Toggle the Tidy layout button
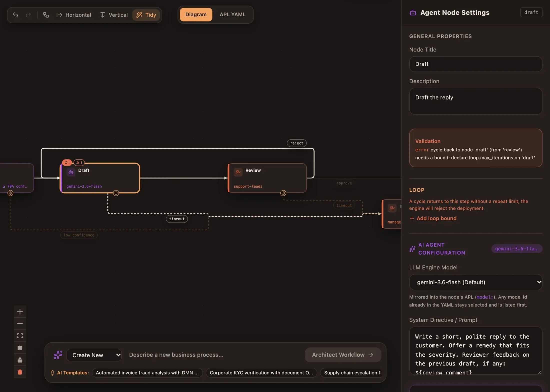 146,15
